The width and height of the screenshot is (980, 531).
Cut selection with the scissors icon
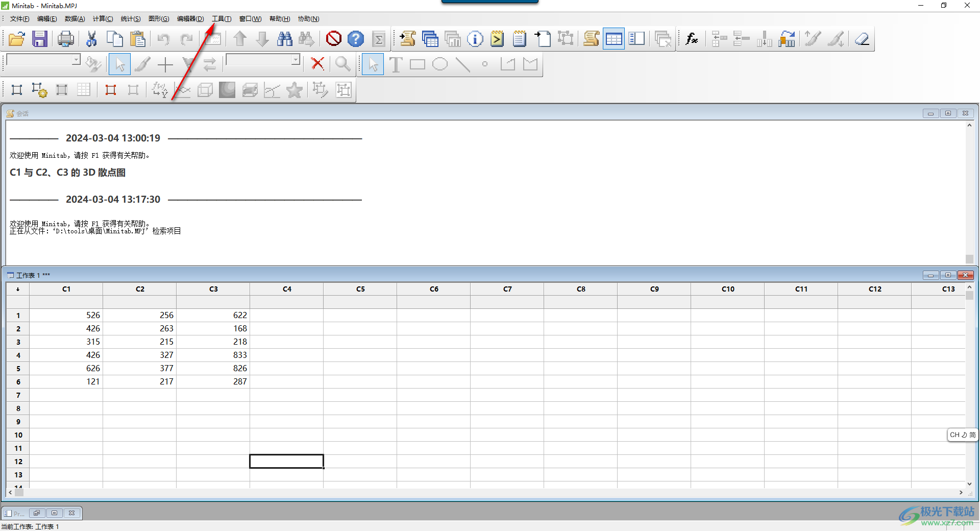(92, 39)
